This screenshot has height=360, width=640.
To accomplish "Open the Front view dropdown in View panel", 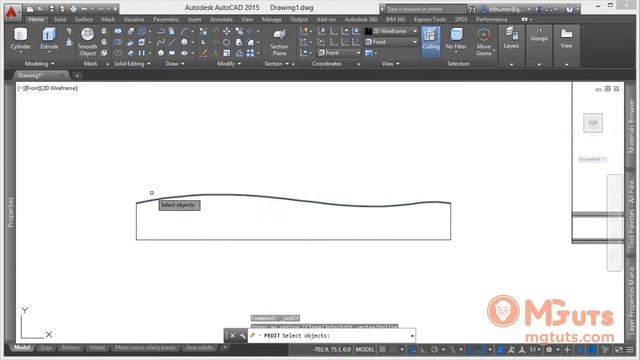I will [x=391, y=42].
